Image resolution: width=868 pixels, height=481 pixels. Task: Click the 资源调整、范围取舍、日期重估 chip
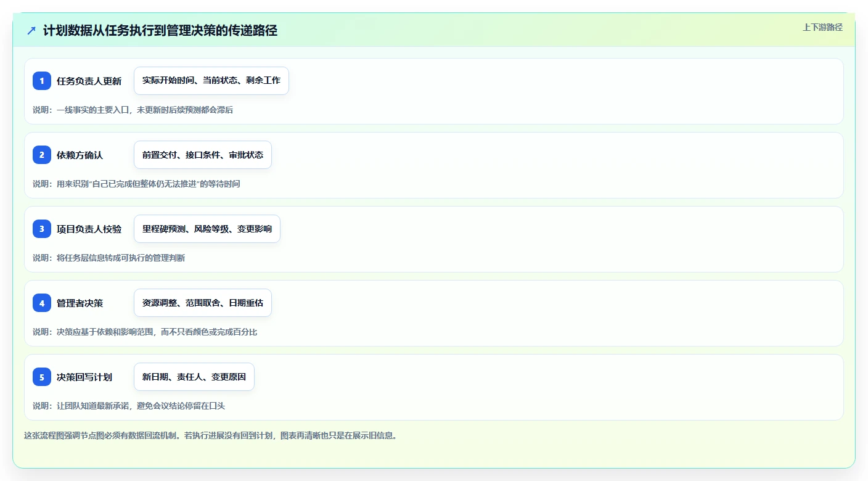click(x=203, y=303)
